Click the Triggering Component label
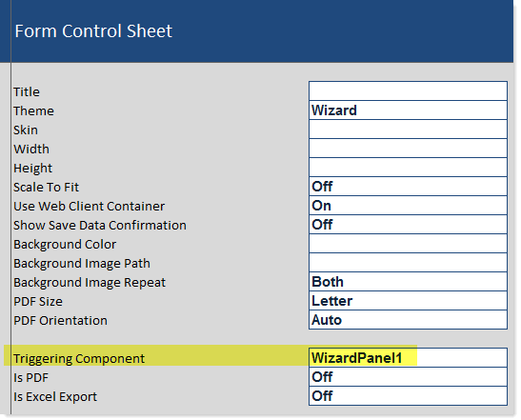Viewport: 521px width, 420px height. point(79,358)
